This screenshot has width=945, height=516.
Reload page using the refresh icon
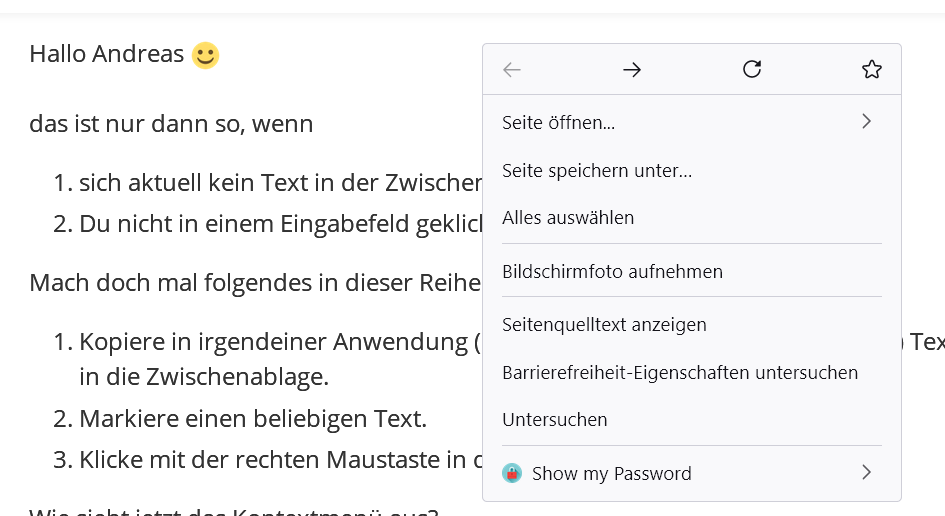pos(752,69)
